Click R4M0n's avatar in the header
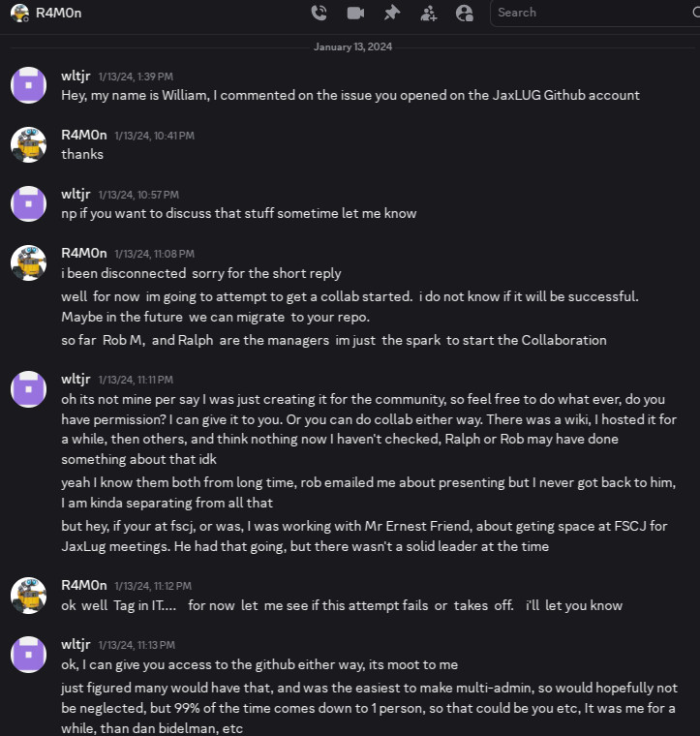This screenshot has width=700, height=736. coord(19,13)
